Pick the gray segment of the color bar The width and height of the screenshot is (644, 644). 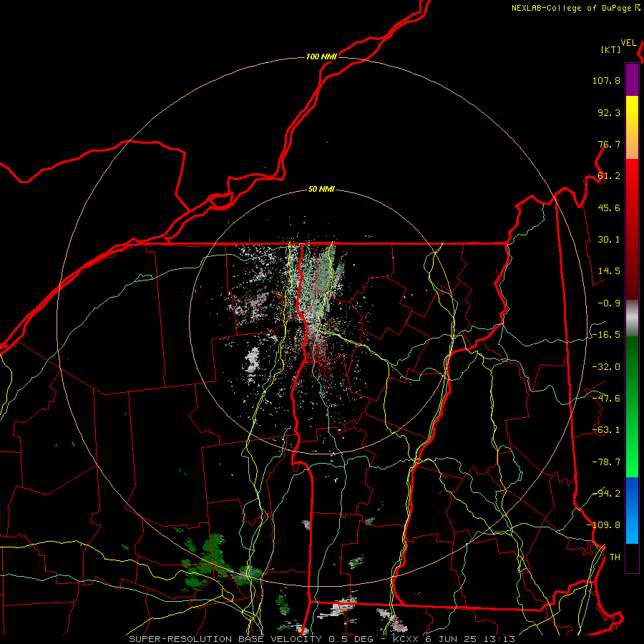click(632, 318)
